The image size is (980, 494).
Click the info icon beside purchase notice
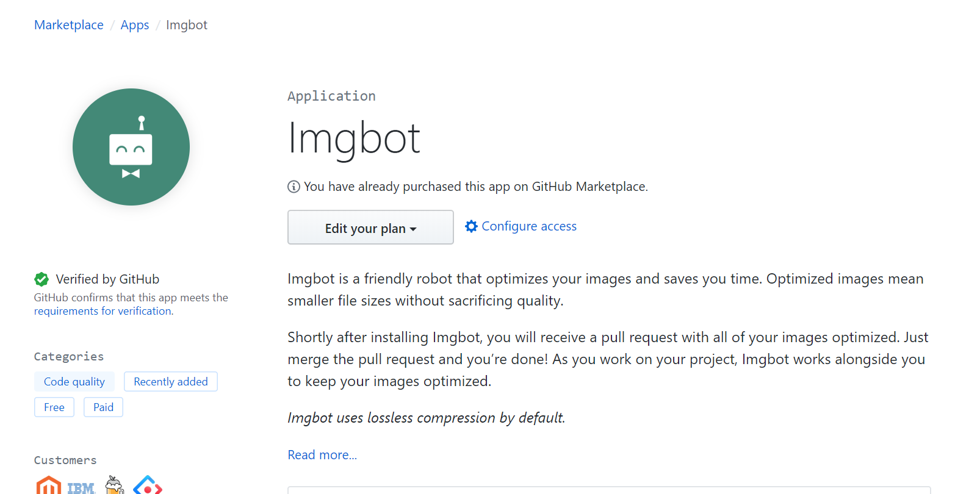click(294, 187)
